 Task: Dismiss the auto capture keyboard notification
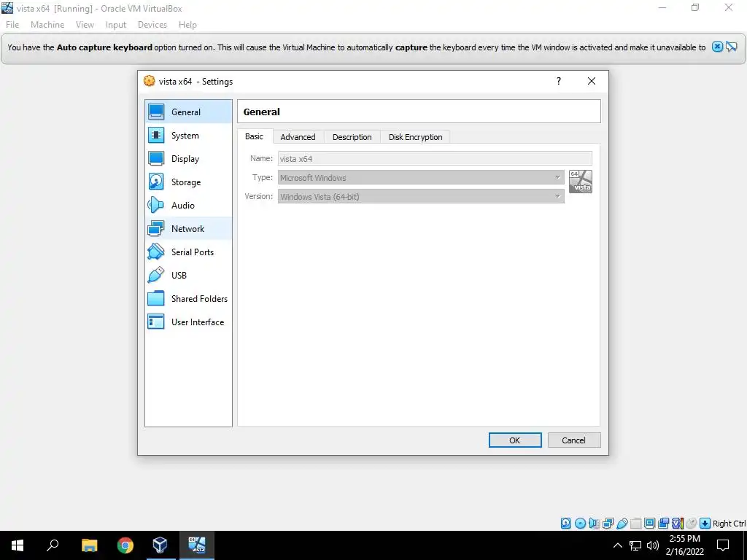(x=717, y=47)
